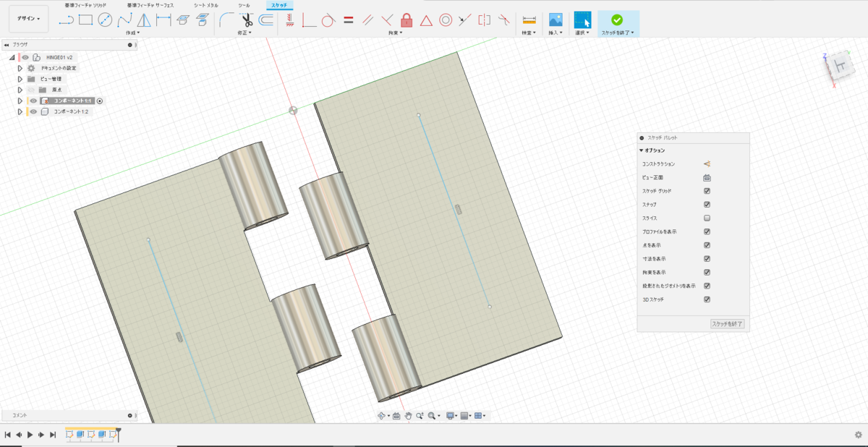Apply Midpoint triangle constraint
This screenshot has height=447, width=868.
point(426,20)
